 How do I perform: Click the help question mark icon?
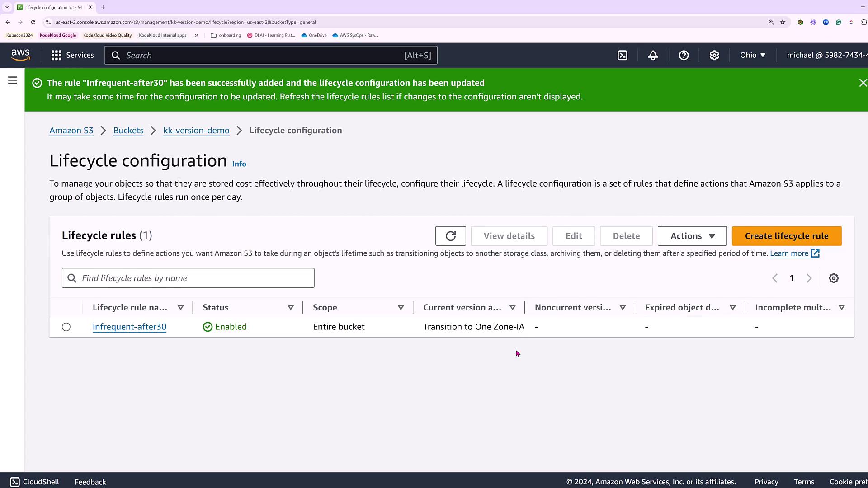(684, 55)
